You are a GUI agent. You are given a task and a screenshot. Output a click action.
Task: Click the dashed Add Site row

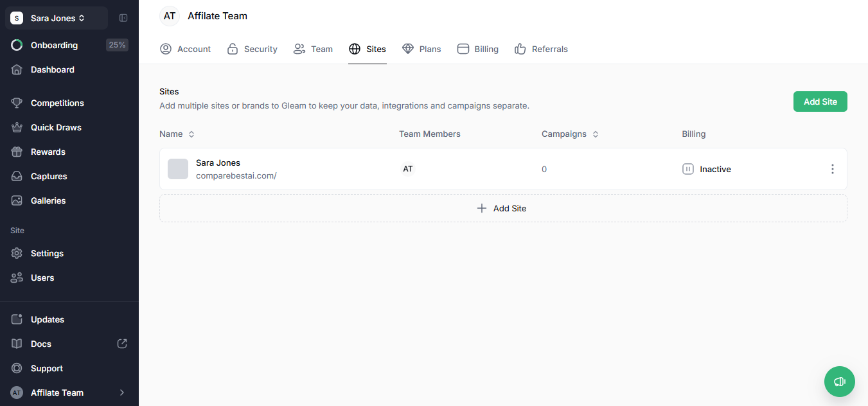click(503, 208)
